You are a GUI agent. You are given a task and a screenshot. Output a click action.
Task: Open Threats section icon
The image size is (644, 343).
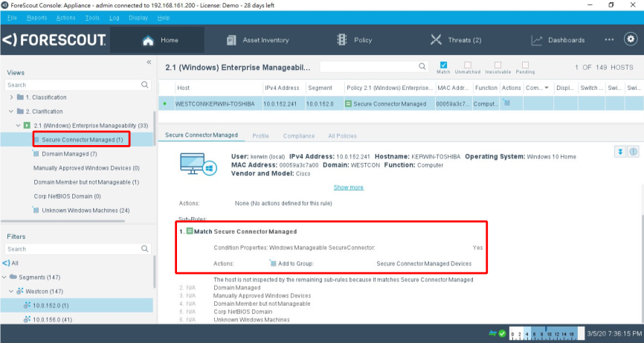click(x=436, y=39)
